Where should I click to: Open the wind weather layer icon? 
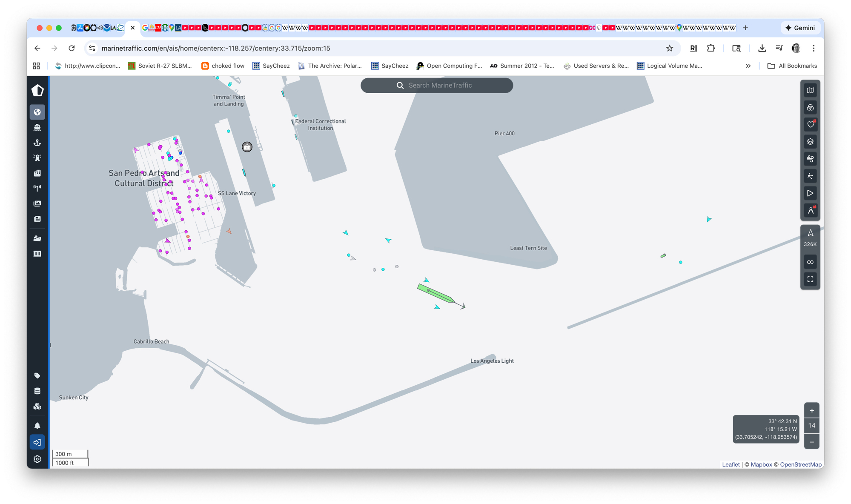(810, 159)
